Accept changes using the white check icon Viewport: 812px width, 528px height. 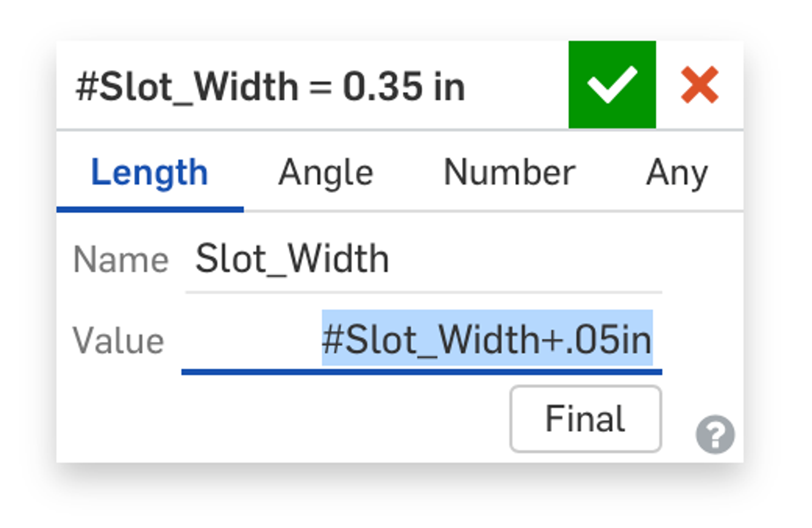coord(612,85)
